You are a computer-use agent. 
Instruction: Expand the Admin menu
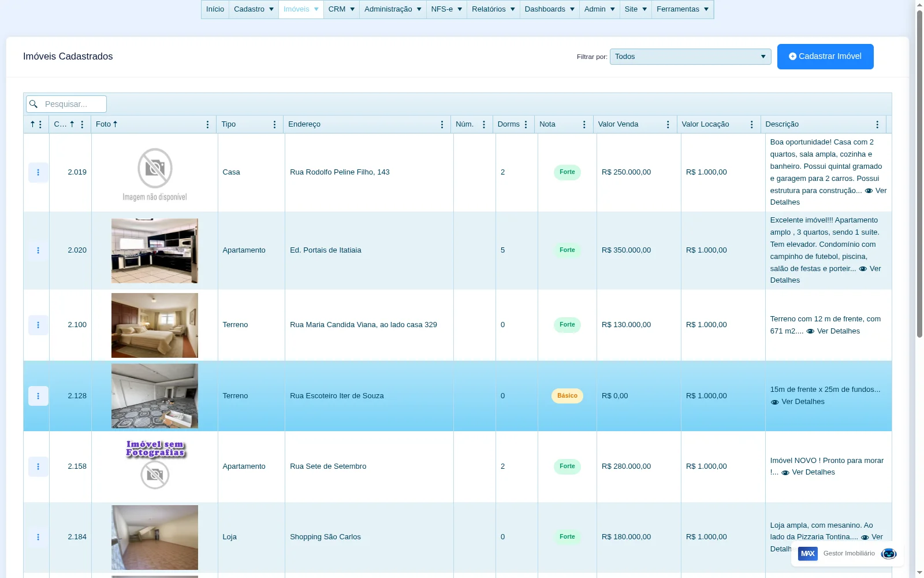click(x=599, y=9)
